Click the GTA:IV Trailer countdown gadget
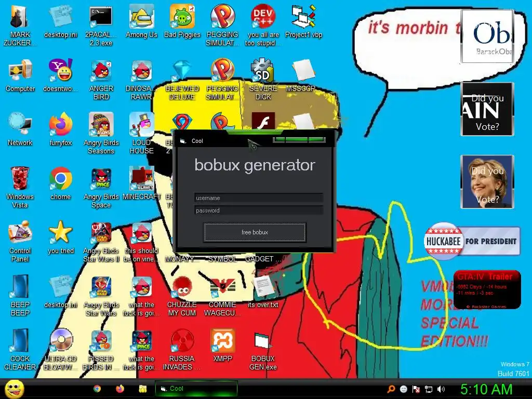532x399 pixels. point(487,289)
